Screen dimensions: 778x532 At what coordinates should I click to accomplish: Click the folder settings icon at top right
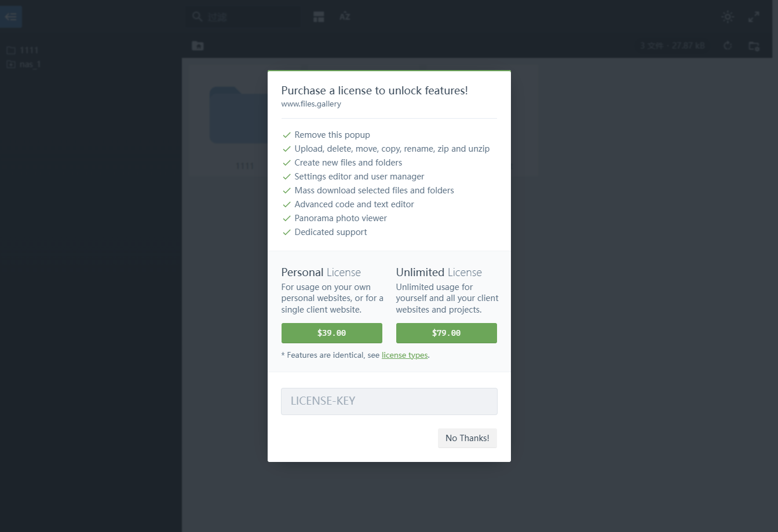[754, 46]
